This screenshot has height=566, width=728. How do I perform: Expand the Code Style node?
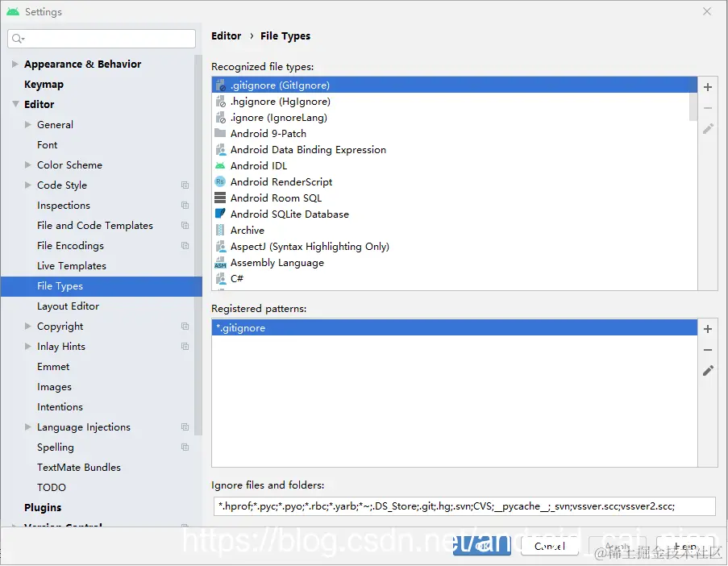pos(28,185)
